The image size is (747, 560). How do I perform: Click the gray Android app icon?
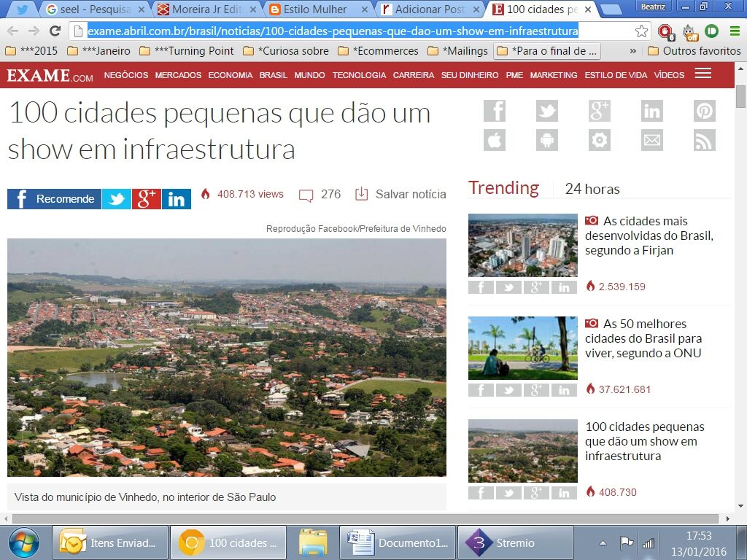(x=547, y=140)
